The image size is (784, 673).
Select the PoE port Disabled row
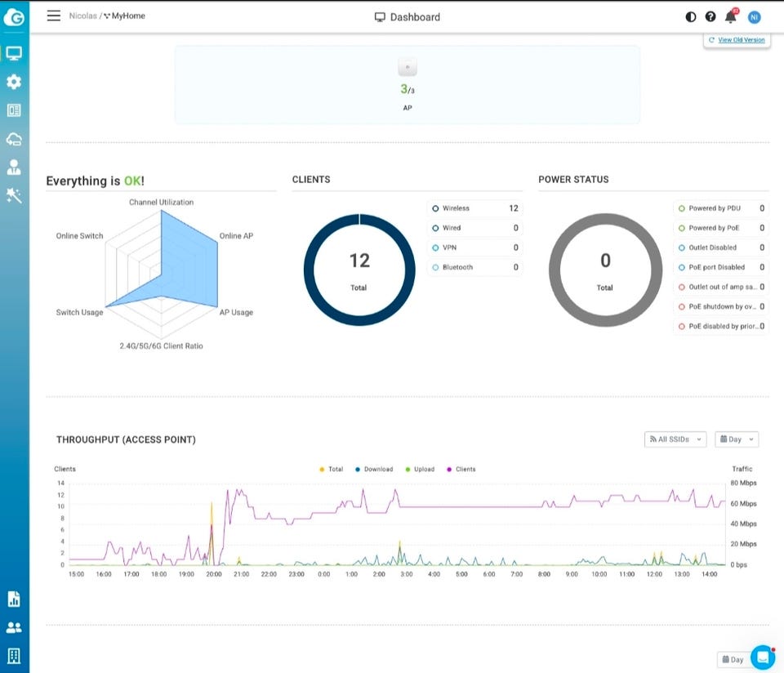pyautogui.click(x=721, y=268)
